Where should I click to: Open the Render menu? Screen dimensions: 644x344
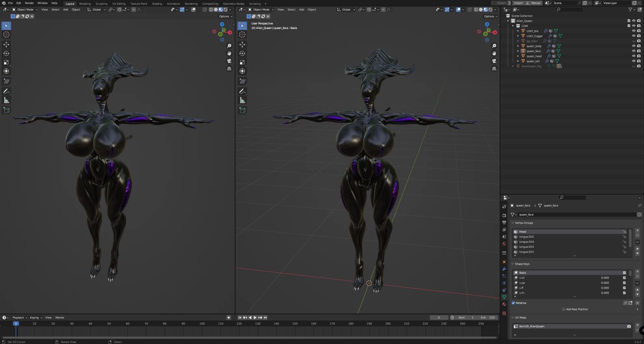(29, 3)
